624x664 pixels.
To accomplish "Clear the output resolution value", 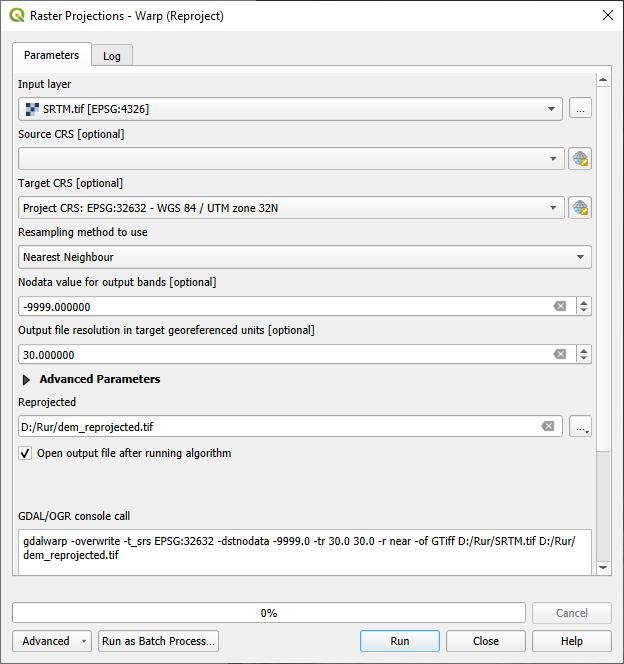I will click(x=560, y=354).
